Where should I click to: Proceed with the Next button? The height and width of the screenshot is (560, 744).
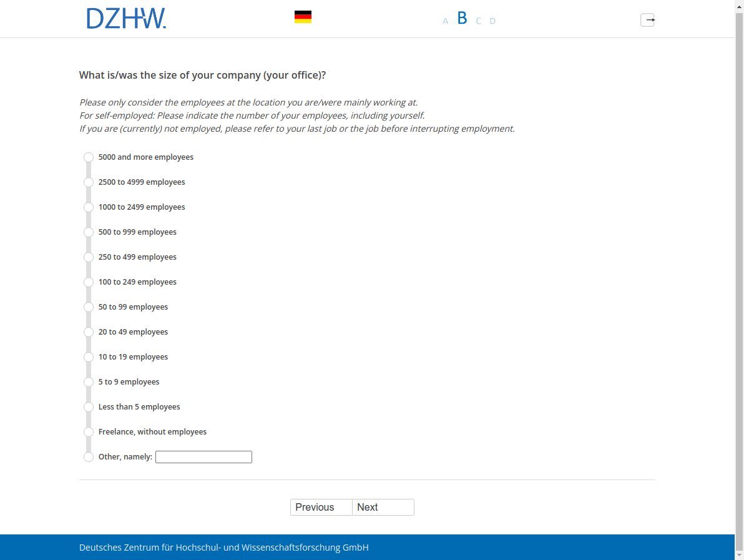coord(383,507)
